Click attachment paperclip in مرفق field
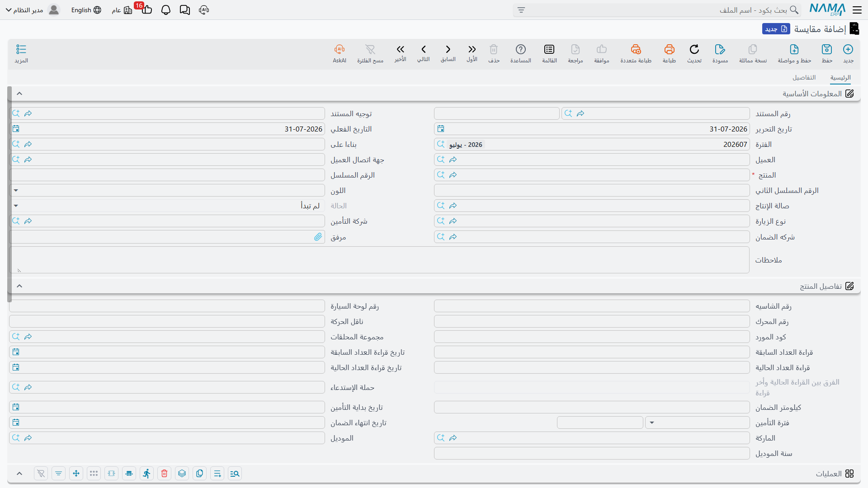 pos(318,237)
